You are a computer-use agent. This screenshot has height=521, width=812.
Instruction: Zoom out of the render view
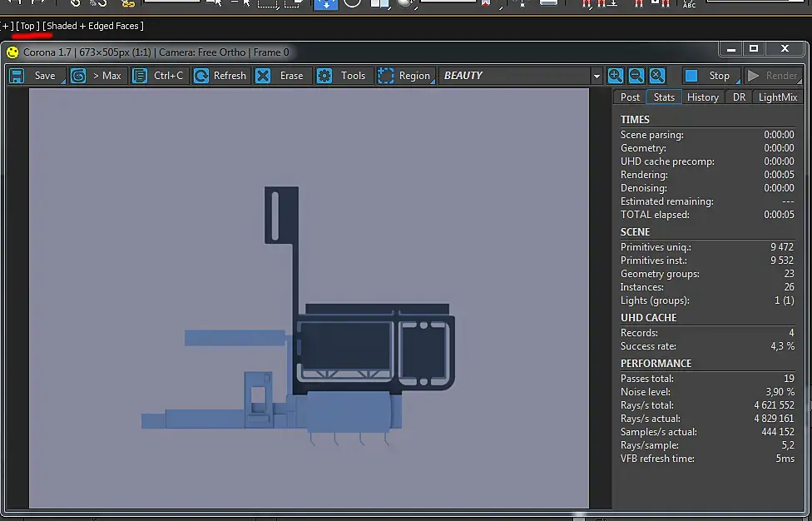pyautogui.click(x=636, y=76)
